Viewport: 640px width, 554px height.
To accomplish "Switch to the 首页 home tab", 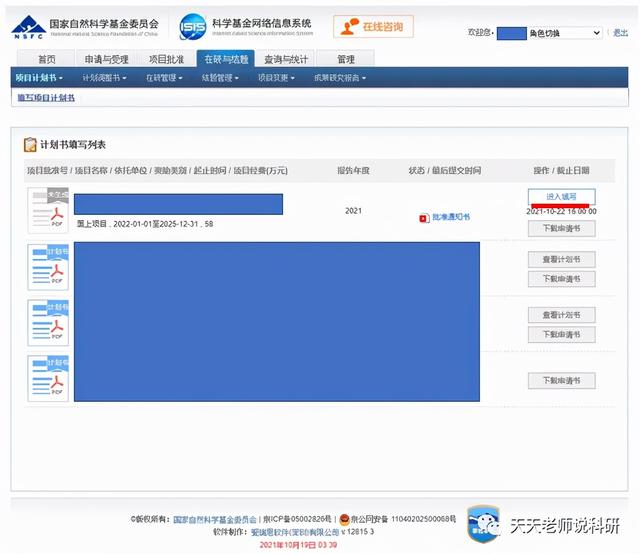I will [x=47, y=59].
